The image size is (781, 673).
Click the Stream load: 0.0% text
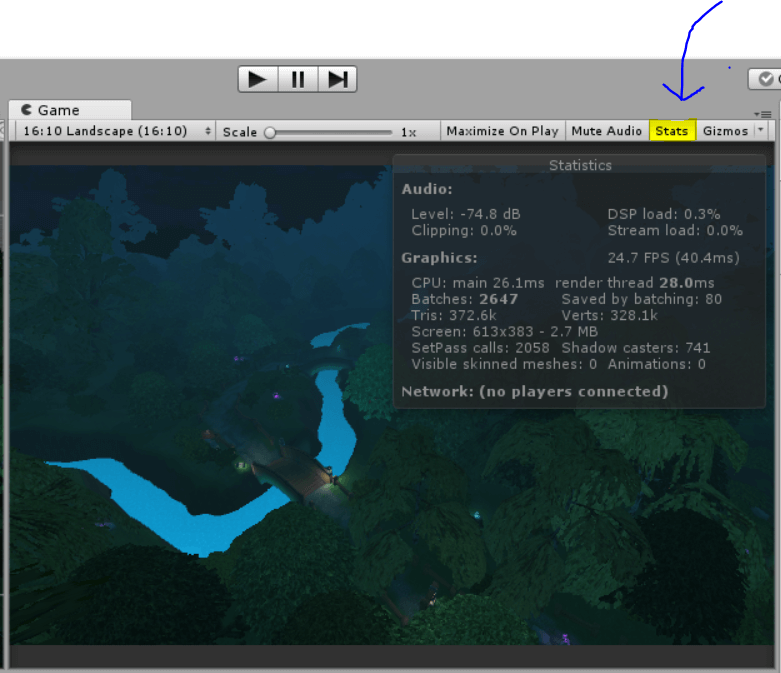point(675,231)
